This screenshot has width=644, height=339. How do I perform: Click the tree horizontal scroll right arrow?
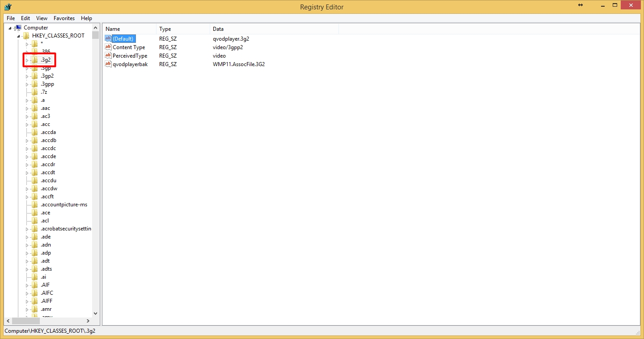point(88,321)
